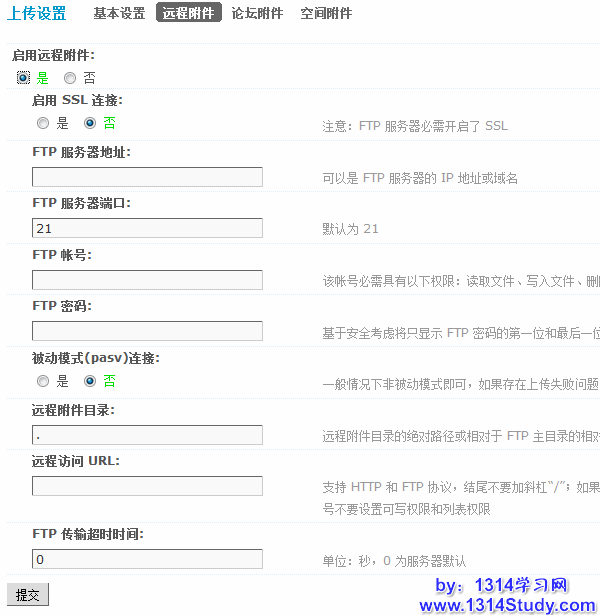This screenshot has width=600, height=615.
Task: Focus the FTP 传输超时时间 field
Action: (x=147, y=560)
